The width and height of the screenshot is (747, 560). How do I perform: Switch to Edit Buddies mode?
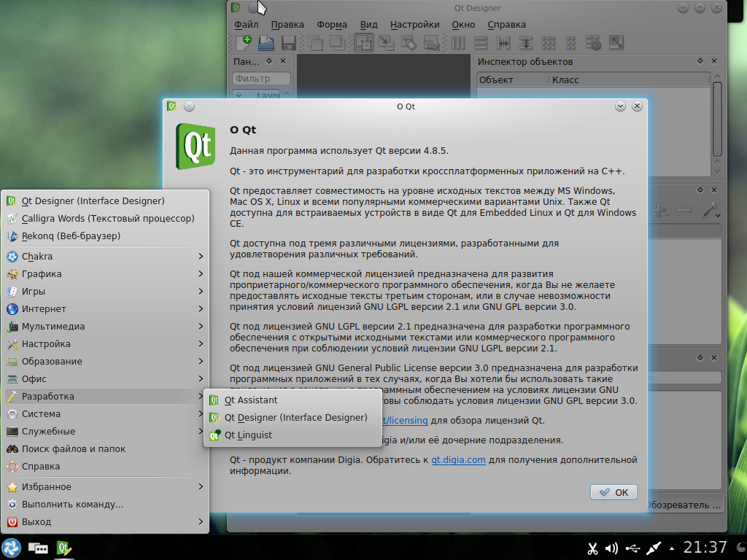point(409,43)
